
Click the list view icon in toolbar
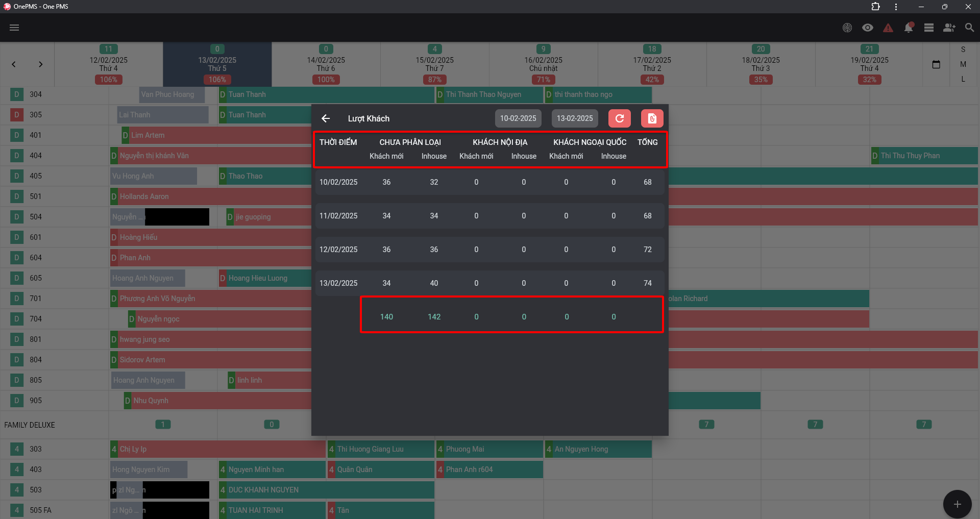[929, 28]
